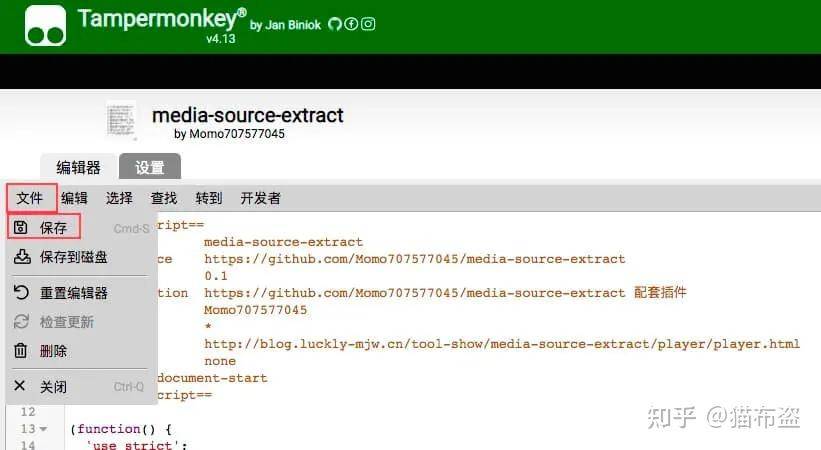Screen dimensions: 821x450
Task: Click line number 12 in the gutter
Action: [x=28, y=412]
